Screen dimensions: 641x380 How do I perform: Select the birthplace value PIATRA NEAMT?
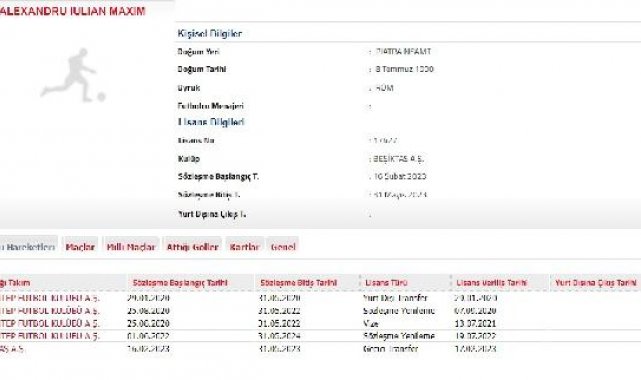coord(403,52)
